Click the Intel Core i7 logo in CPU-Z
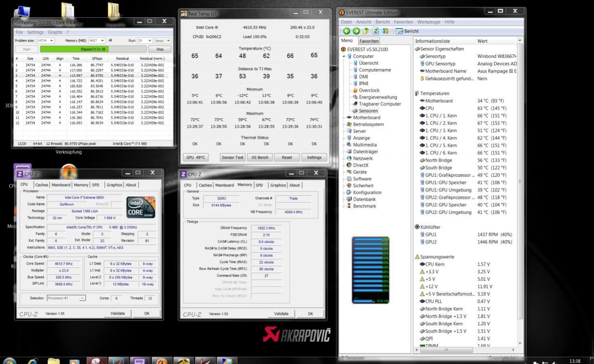 click(141, 207)
